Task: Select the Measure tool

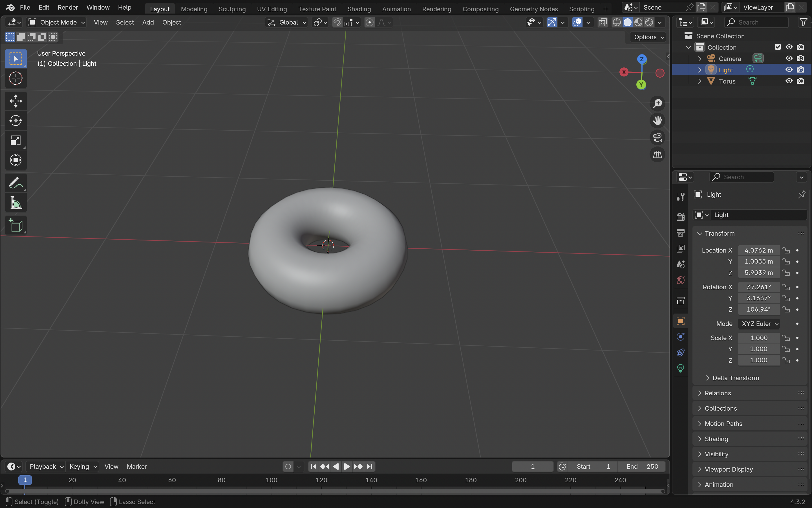Action: pos(16,203)
